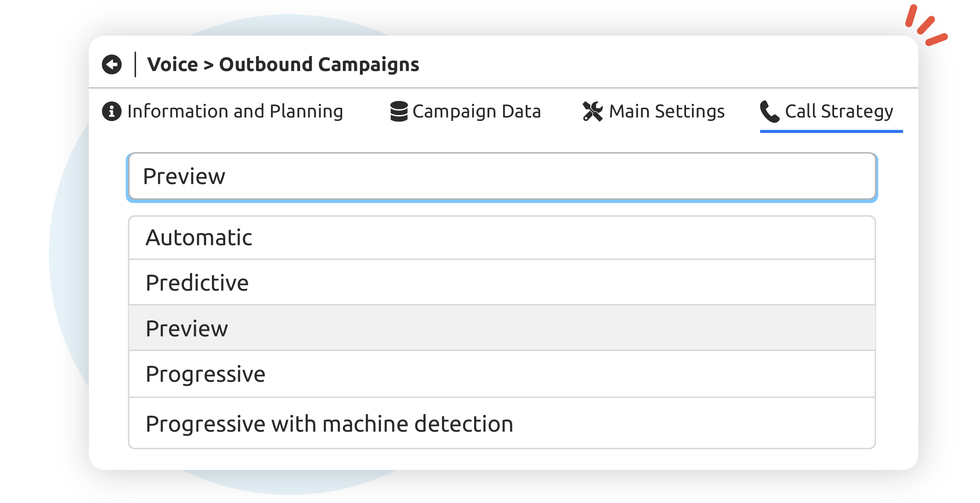Image resolution: width=980 pixels, height=503 pixels.
Task: Click the Voice breadcrumb link
Action: pos(172,64)
